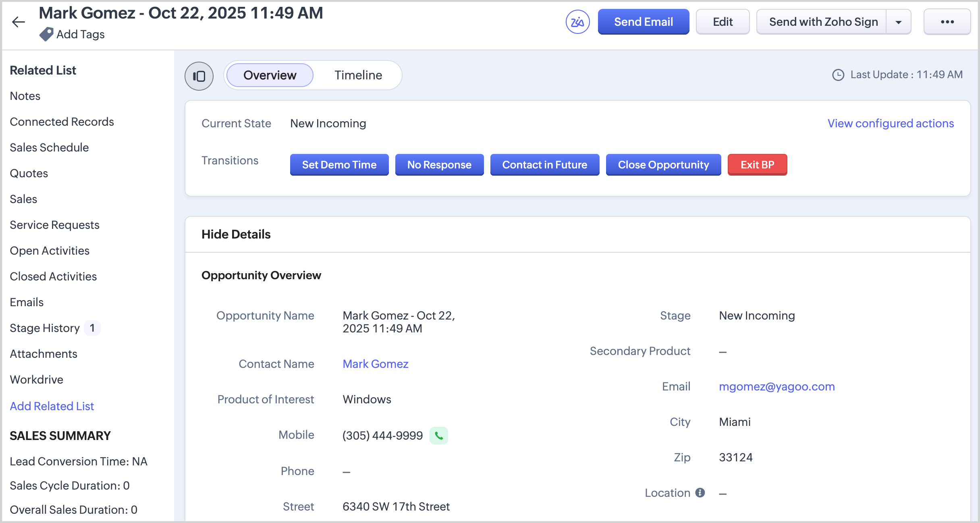Click the Location info icon
980x523 pixels.
[x=700, y=492]
